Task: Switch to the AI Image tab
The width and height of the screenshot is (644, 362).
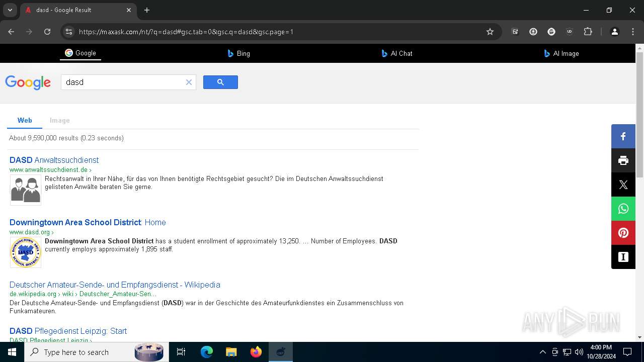Action: 561,53
